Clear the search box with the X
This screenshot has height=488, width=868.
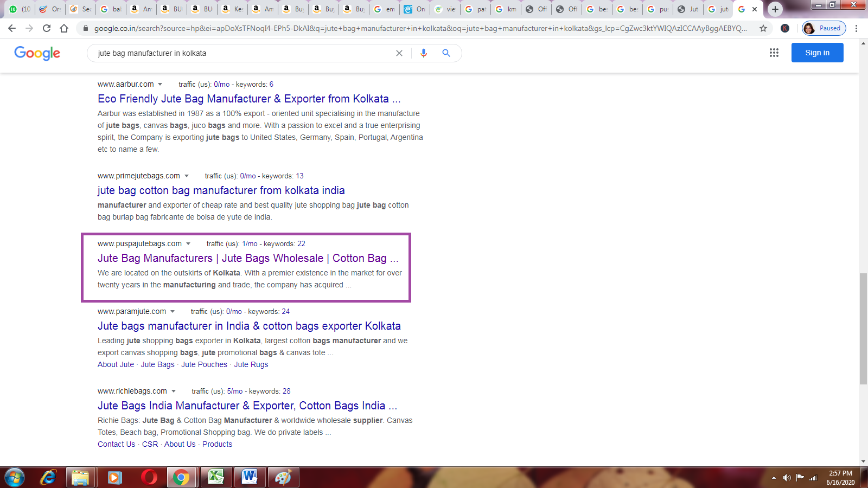tap(399, 53)
